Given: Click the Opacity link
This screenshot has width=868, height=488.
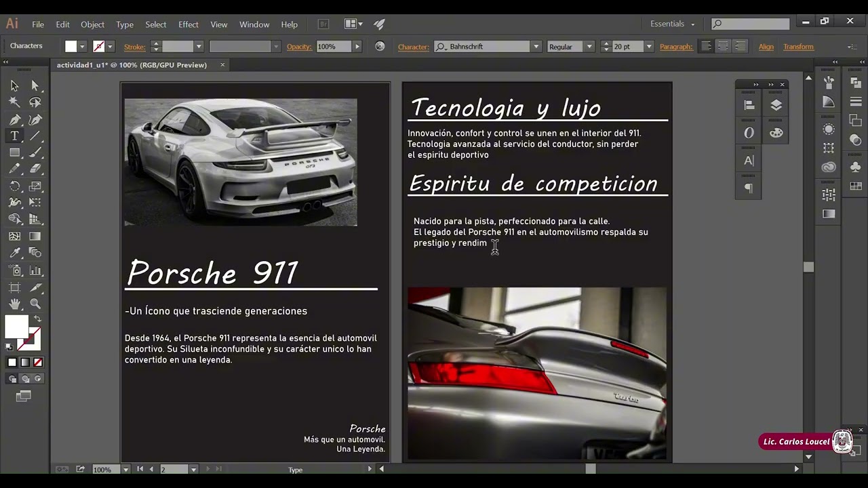Looking at the screenshot, I should click(299, 47).
